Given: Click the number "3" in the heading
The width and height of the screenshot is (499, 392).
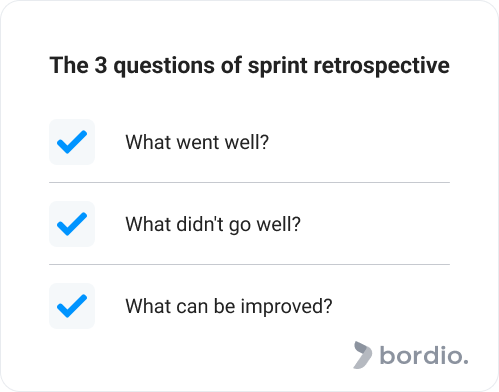Looking at the screenshot, I should 101,65.
